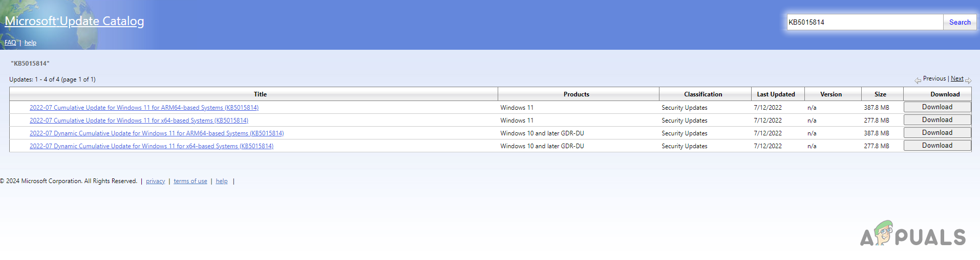Click Windows 11 product cell in x64 Cumulative row
Image resolution: width=980 pixels, height=260 pixels.
517,121
